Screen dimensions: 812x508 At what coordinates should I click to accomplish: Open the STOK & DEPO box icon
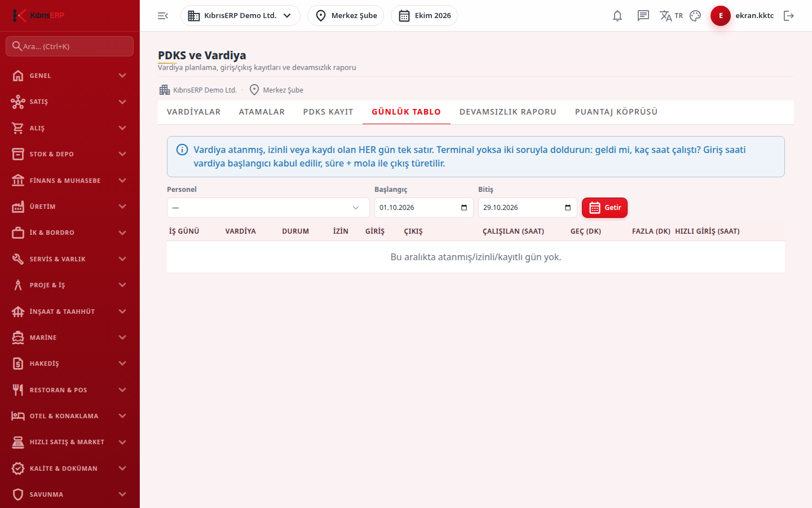pos(18,154)
